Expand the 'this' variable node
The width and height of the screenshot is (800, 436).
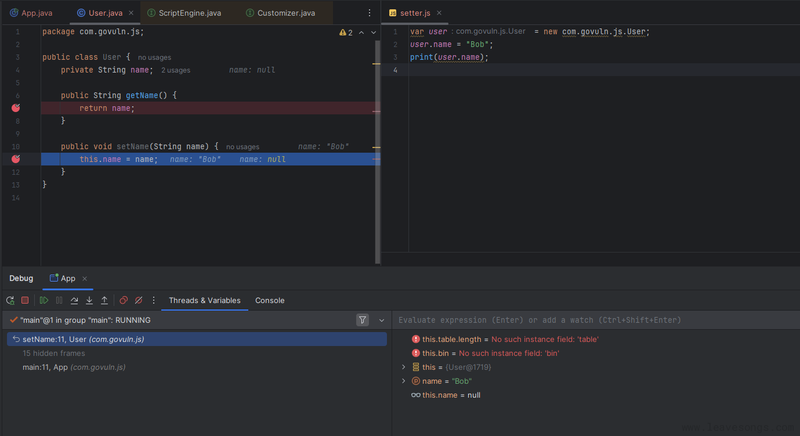point(403,367)
